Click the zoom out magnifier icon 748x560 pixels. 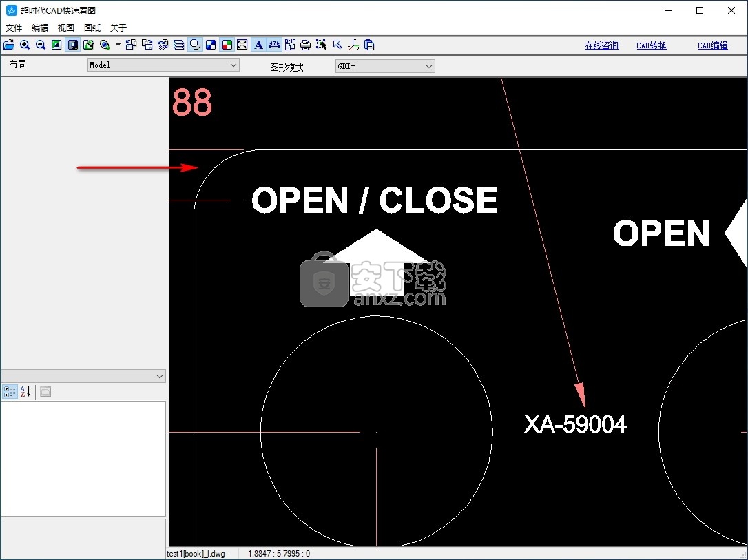coord(41,45)
